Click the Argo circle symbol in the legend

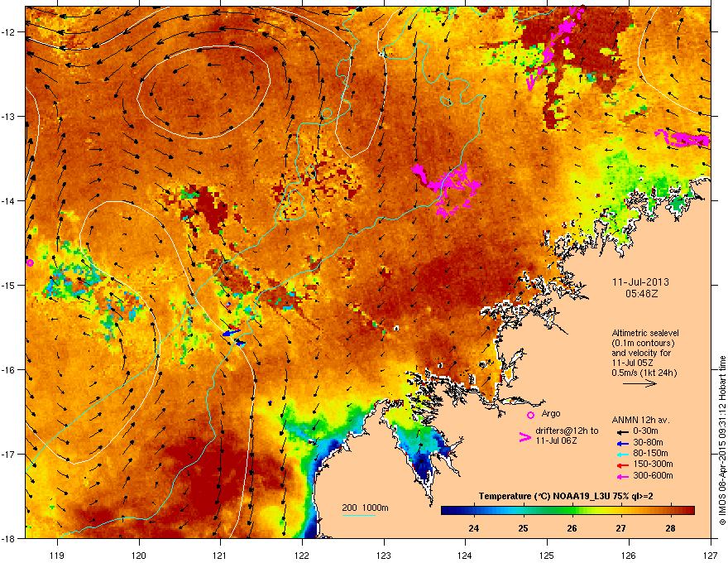click(530, 415)
